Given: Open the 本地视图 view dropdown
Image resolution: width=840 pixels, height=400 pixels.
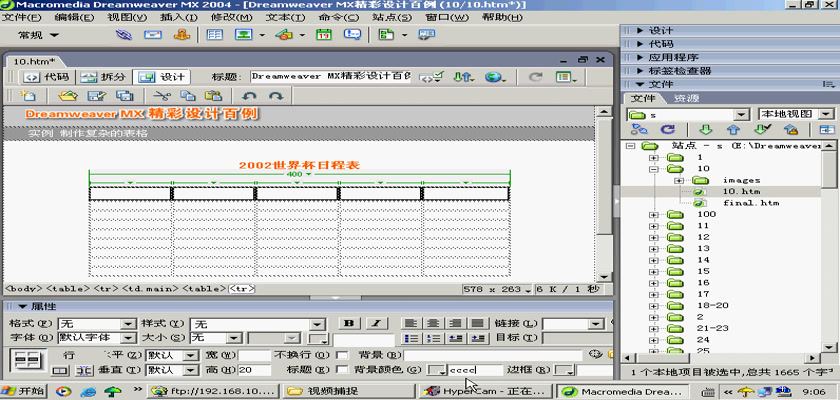Looking at the screenshot, I should 827,114.
